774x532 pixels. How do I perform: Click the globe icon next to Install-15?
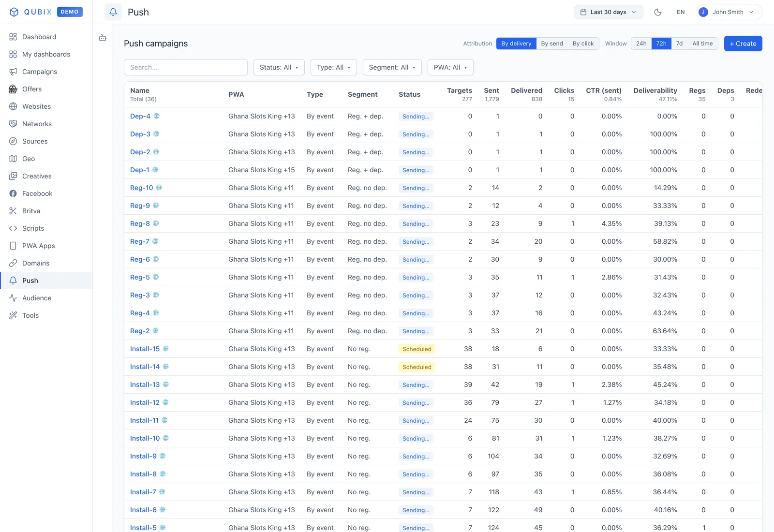click(x=166, y=349)
